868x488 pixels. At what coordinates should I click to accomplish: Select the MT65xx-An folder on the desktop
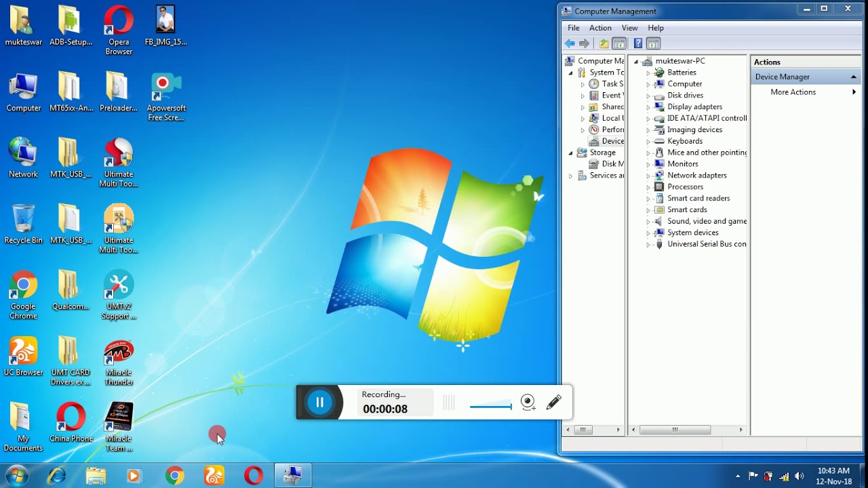[71, 92]
